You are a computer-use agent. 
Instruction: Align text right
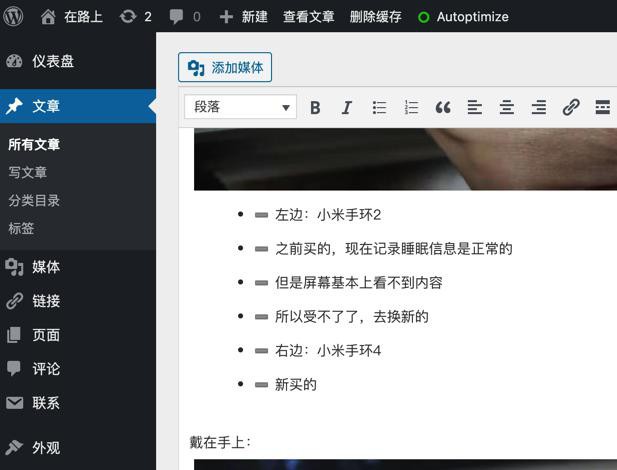coord(539,107)
